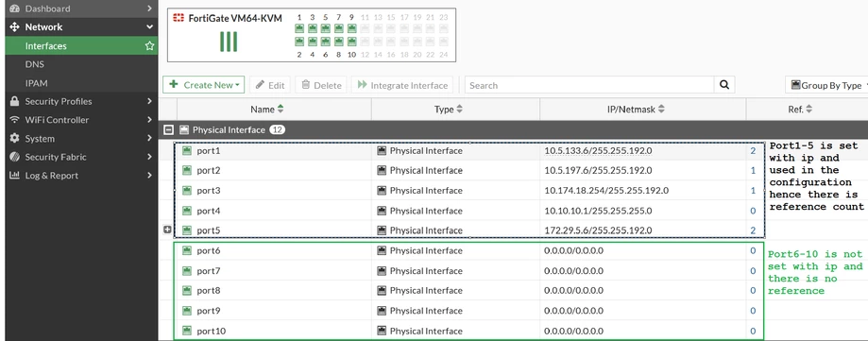This screenshot has height=341, width=868.
Task: Click port 1 in the faceplate diagram
Action: coord(299,28)
